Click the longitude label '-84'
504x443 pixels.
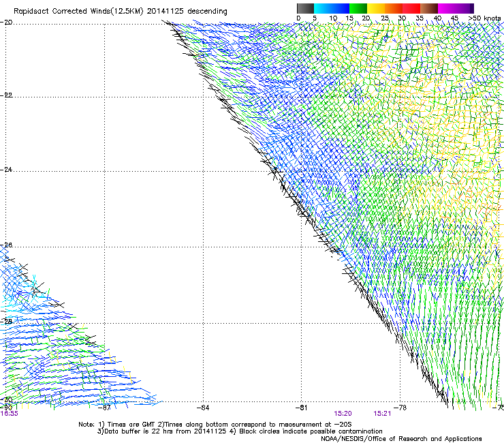click(x=203, y=408)
